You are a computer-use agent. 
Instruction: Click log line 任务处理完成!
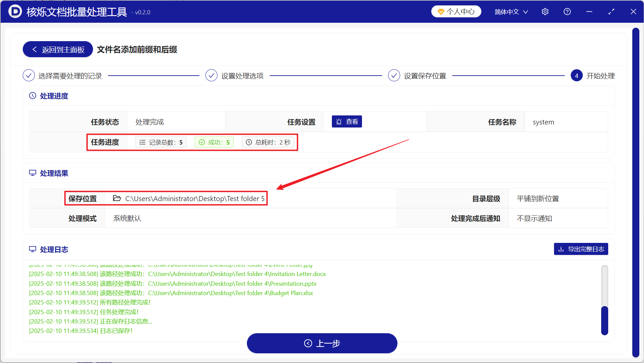84,312
